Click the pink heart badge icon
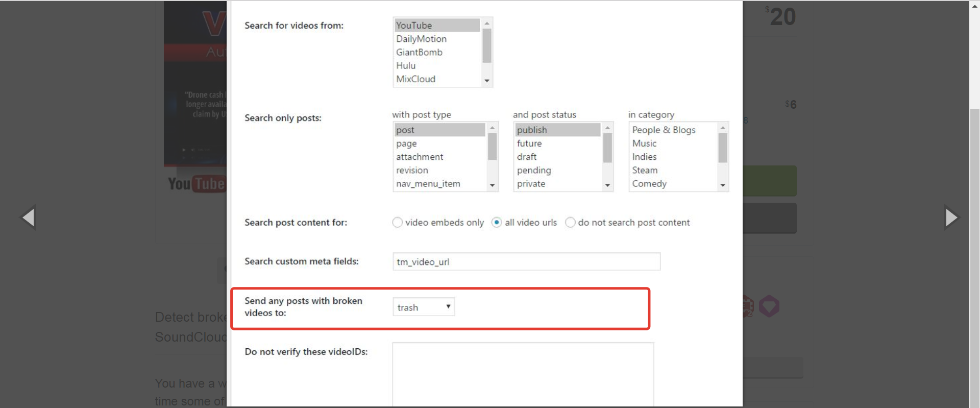The height and width of the screenshot is (408, 980). [769, 306]
